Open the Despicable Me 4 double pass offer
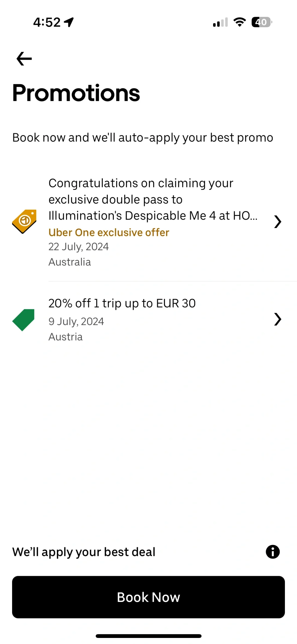This screenshot has height=644, width=297. click(x=153, y=199)
